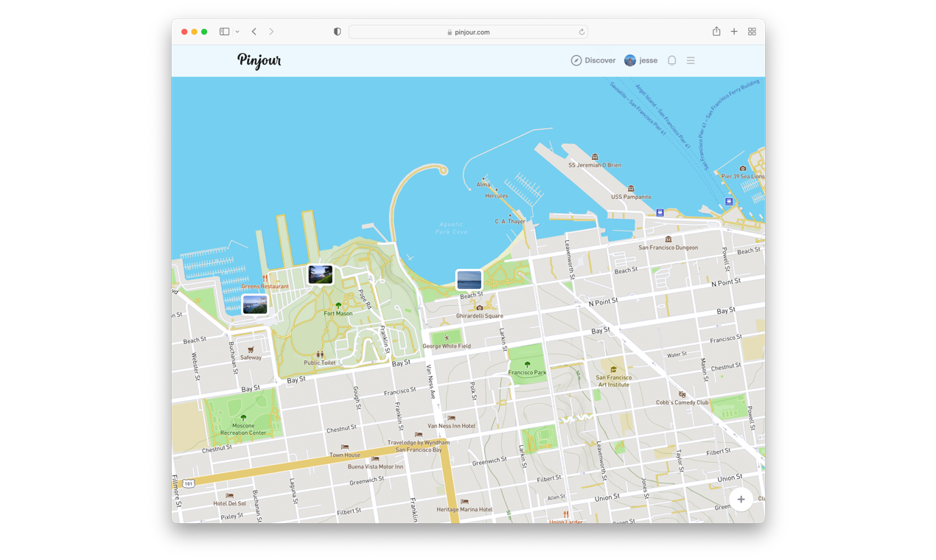This screenshot has height=560, width=936.
Task: Click the Pier 39 Sea Lions camera icon
Action: [x=742, y=169]
